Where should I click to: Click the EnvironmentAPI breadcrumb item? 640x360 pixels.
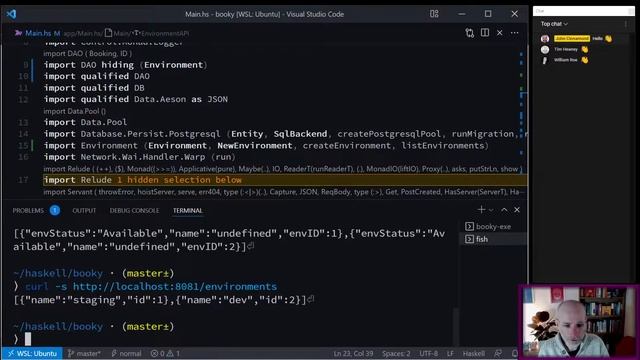coord(165,33)
